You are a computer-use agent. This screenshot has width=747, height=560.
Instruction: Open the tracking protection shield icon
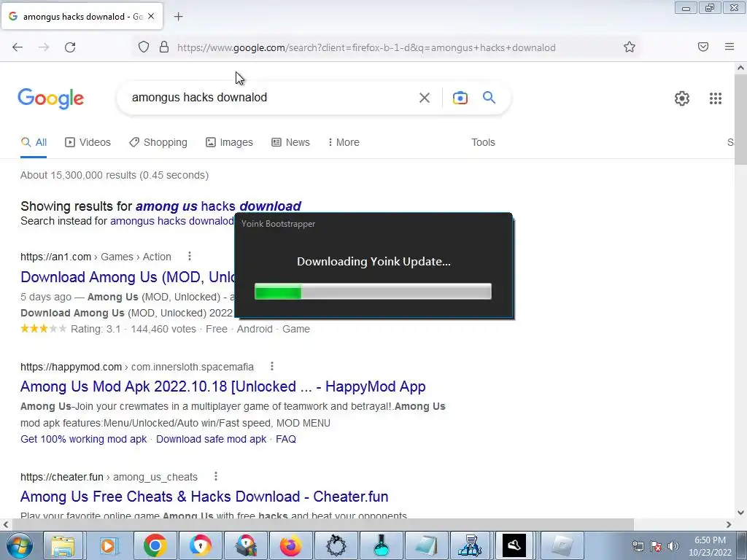coord(144,47)
